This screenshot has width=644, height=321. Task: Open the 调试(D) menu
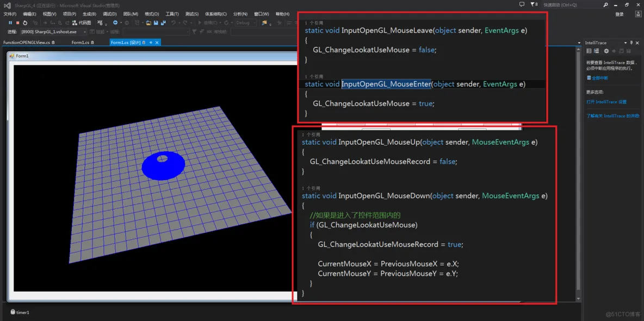pos(110,14)
